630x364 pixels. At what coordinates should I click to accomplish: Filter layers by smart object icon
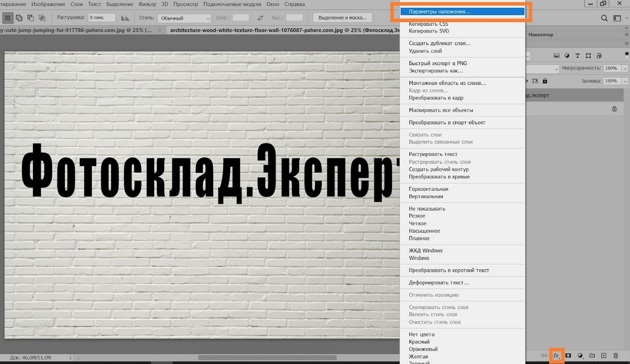pyautogui.click(x=598, y=56)
